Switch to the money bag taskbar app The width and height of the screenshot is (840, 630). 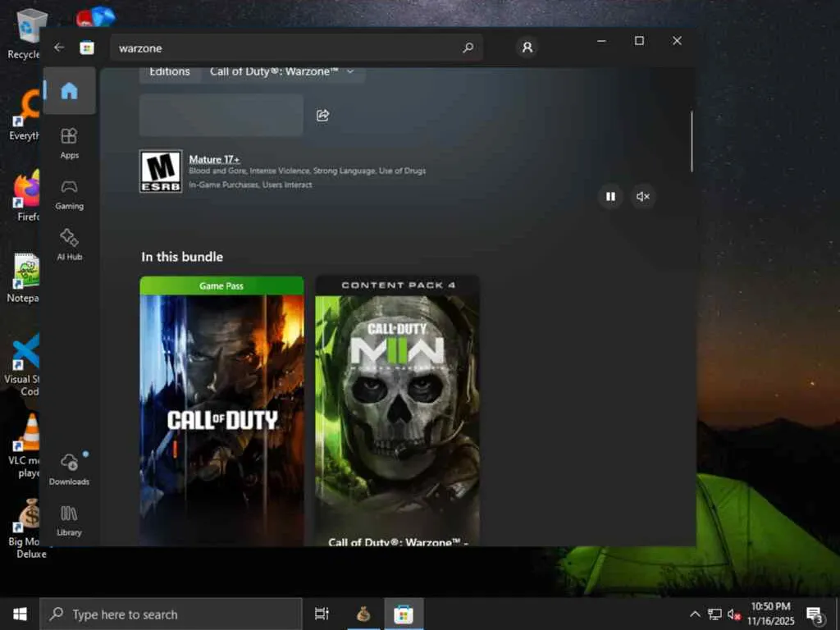(x=363, y=614)
